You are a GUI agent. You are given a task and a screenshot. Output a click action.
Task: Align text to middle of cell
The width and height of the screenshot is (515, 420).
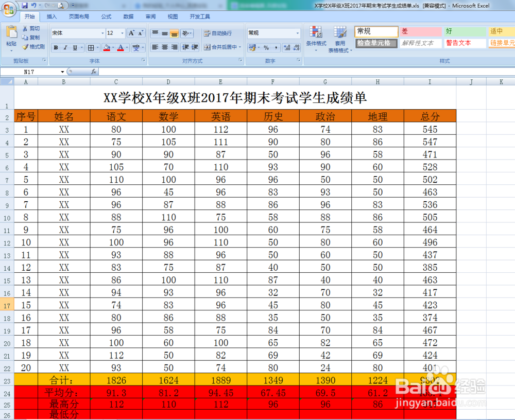click(165, 33)
